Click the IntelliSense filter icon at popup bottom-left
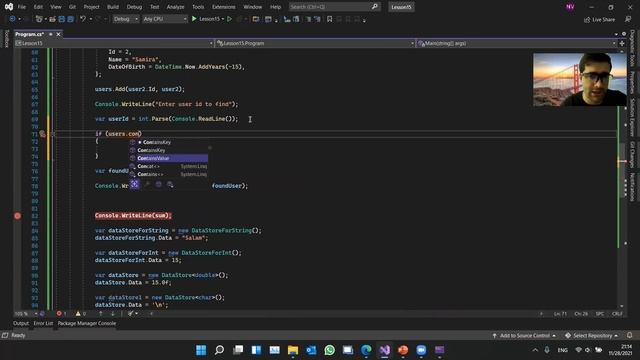The width and height of the screenshot is (640, 360). click(x=134, y=184)
